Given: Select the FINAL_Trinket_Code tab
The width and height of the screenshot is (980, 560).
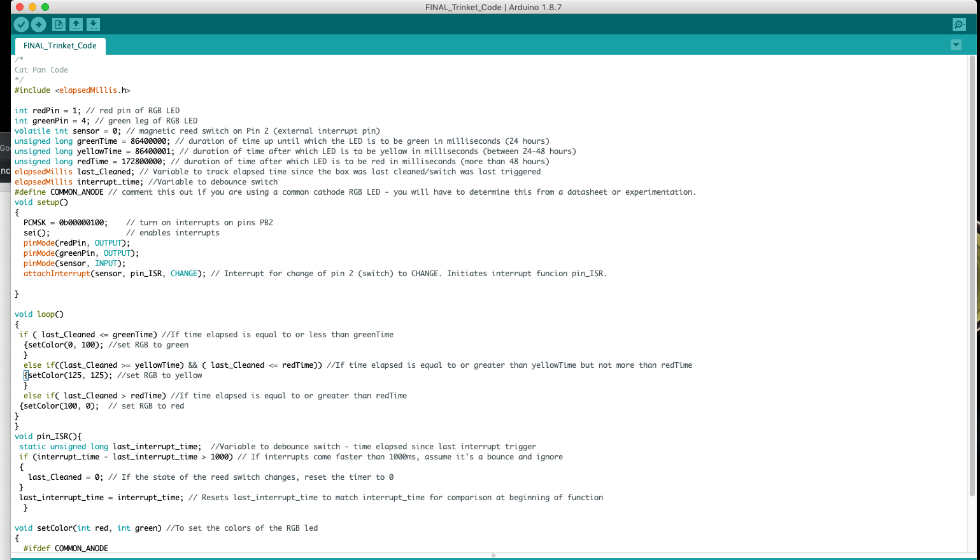Looking at the screenshot, I should tap(60, 46).
